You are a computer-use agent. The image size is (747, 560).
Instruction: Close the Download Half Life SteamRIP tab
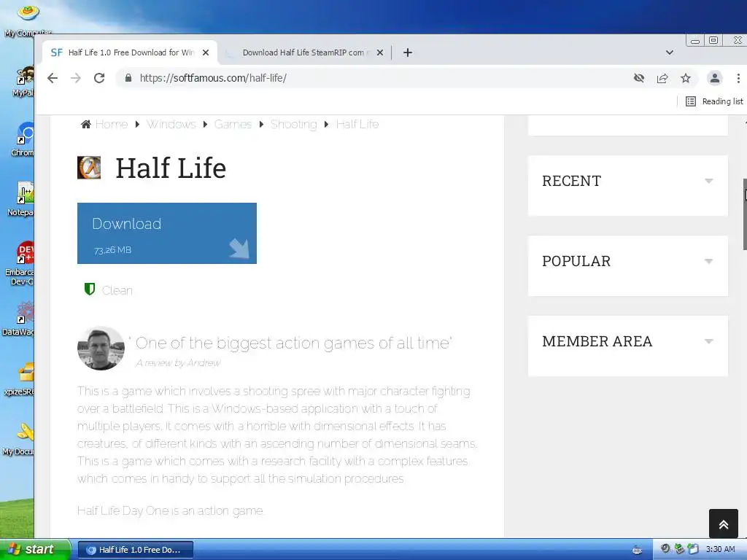(380, 52)
